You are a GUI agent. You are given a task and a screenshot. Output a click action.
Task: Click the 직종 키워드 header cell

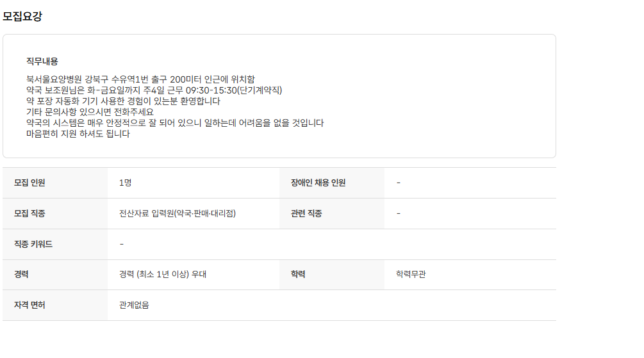tap(33, 244)
